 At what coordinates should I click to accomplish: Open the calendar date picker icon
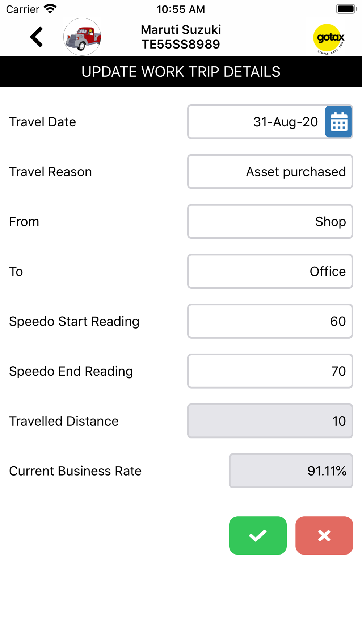(x=338, y=122)
